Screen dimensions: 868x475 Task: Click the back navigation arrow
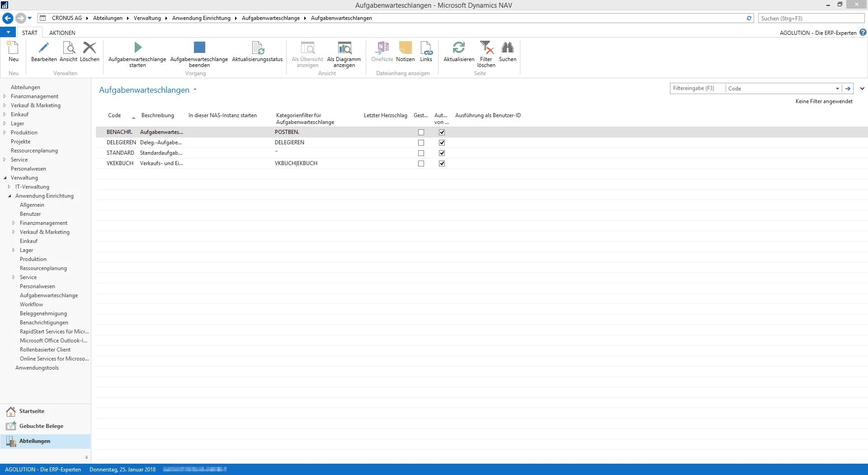pyautogui.click(x=8, y=18)
